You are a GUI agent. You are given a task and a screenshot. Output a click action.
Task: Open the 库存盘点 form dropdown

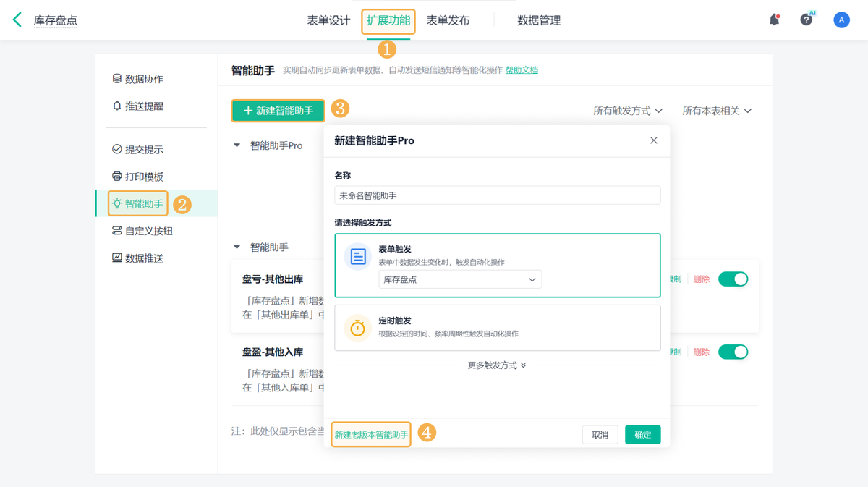pos(460,280)
